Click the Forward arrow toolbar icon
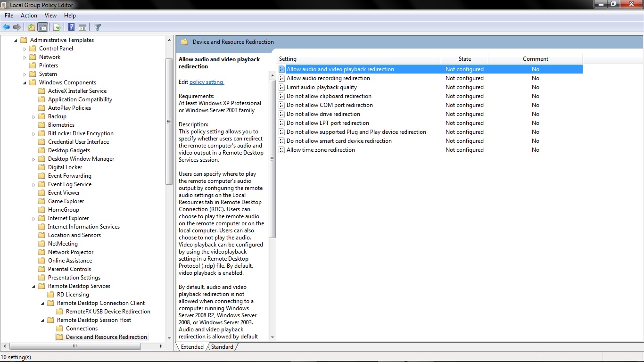 point(17,27)
